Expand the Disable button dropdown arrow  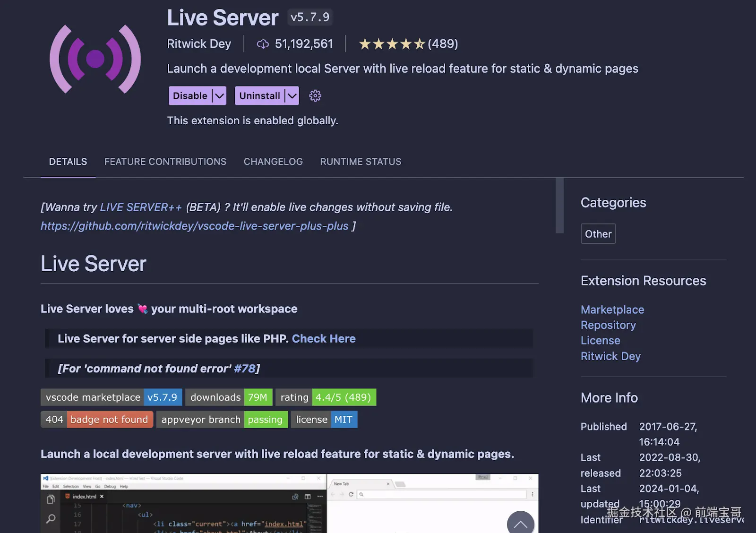pos(219,96)
